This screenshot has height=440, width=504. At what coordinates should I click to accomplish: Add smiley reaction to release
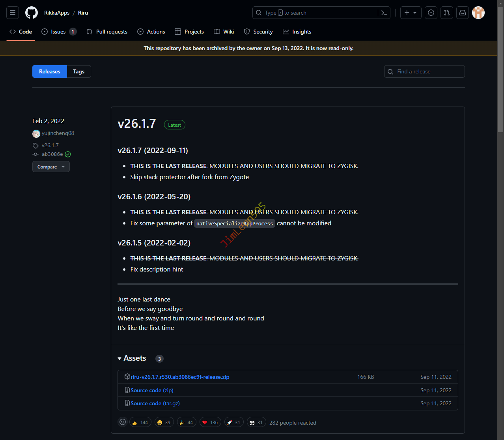pos(123,422)
